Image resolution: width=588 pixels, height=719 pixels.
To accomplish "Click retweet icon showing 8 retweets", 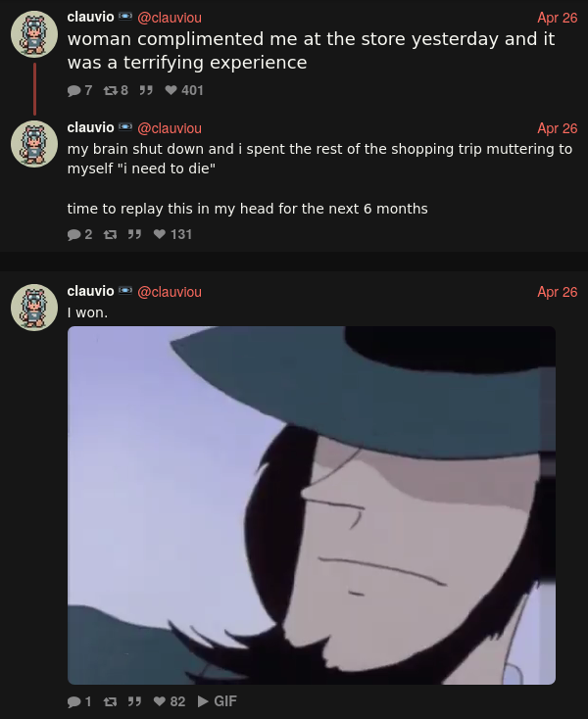I will (110, 90).
